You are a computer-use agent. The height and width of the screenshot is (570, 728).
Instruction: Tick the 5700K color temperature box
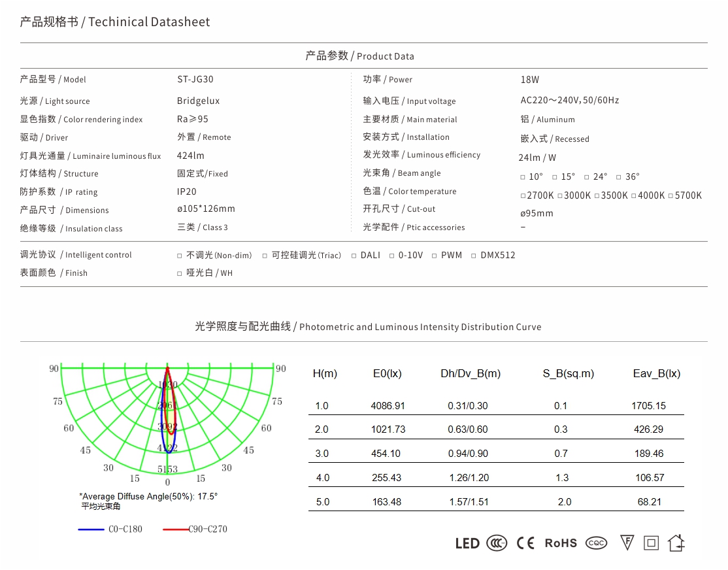(x=671, y=196)
